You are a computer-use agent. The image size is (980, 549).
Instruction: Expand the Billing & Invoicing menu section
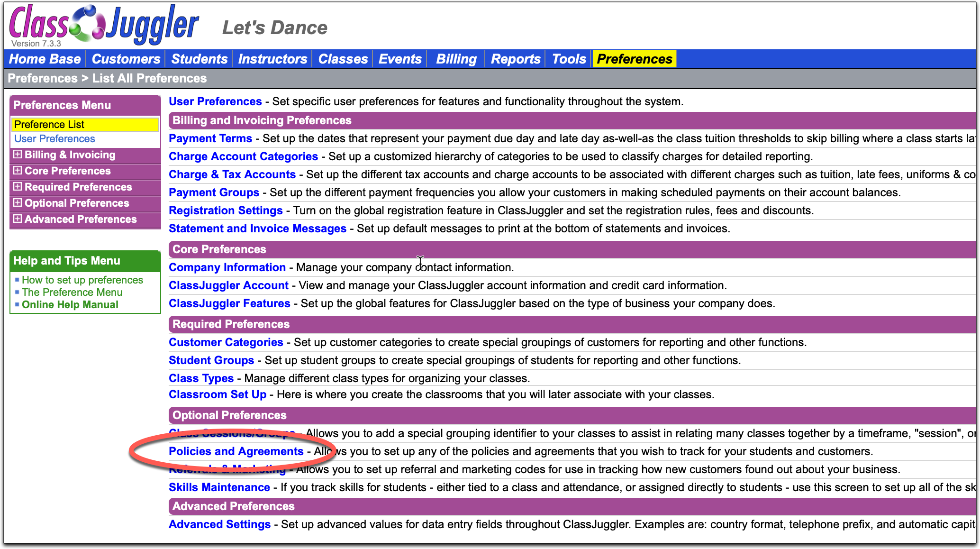point(18,155)
